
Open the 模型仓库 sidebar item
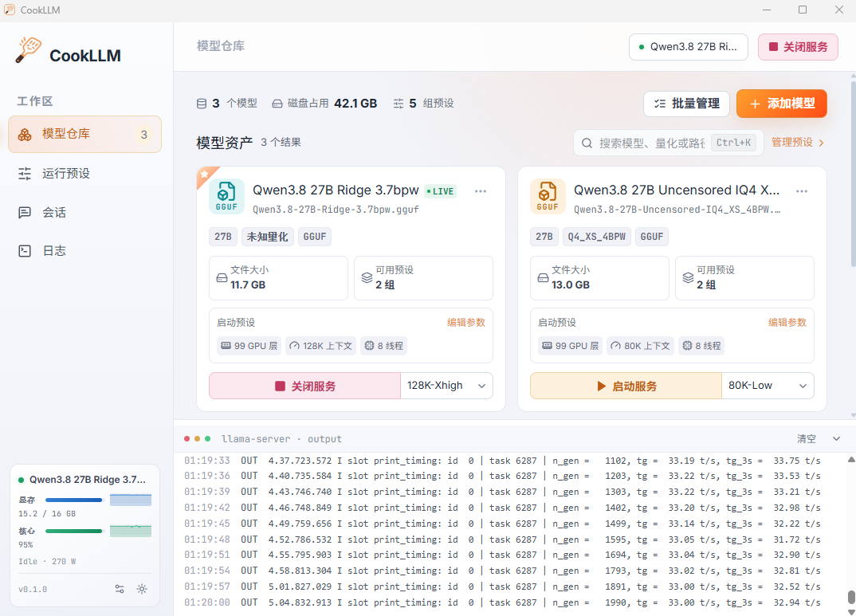pyautogui.click(x=84, y=134)
